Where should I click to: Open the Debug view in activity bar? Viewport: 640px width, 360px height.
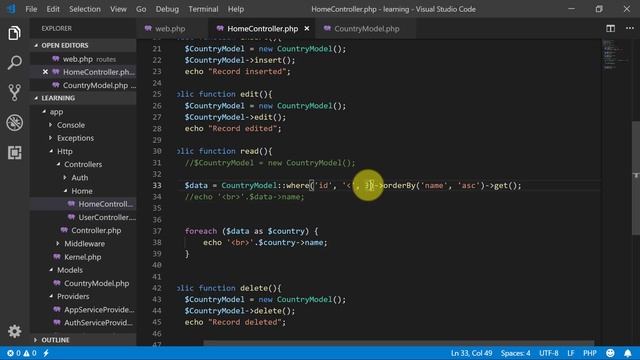coord(14,122)
